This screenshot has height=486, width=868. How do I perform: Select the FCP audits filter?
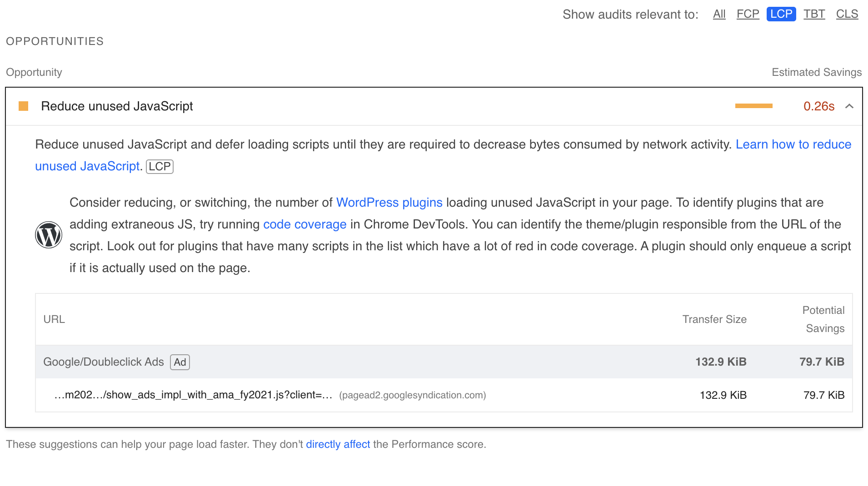point(748,14)
